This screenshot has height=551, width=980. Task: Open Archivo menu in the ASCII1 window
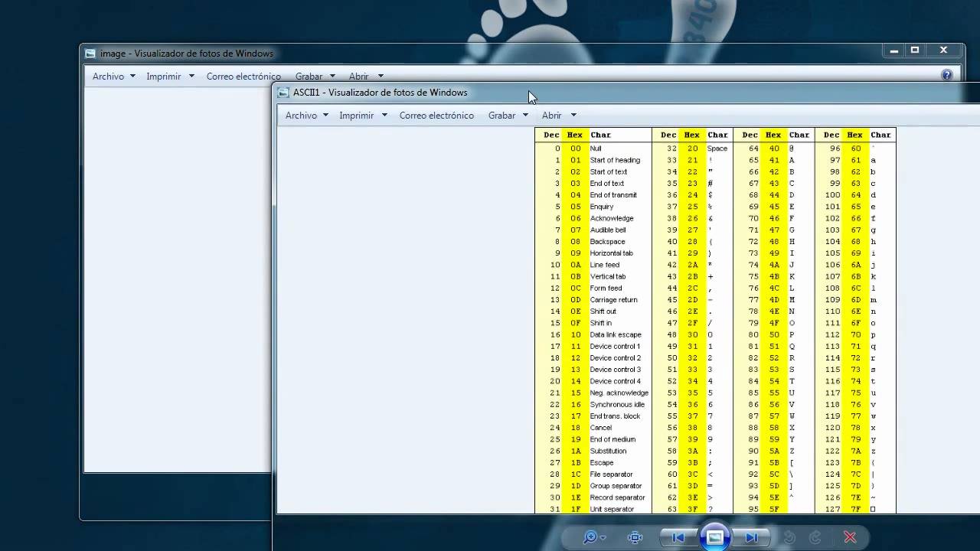coord(306,116)
